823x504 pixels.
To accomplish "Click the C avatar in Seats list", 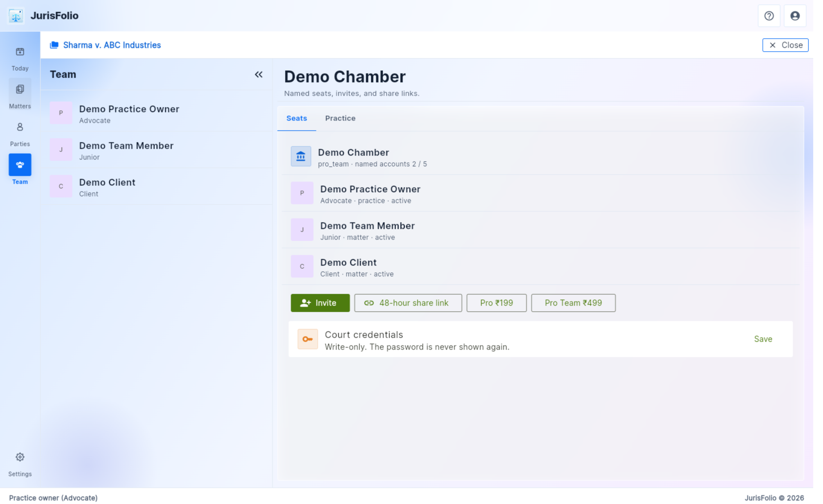I will [302, 266].
